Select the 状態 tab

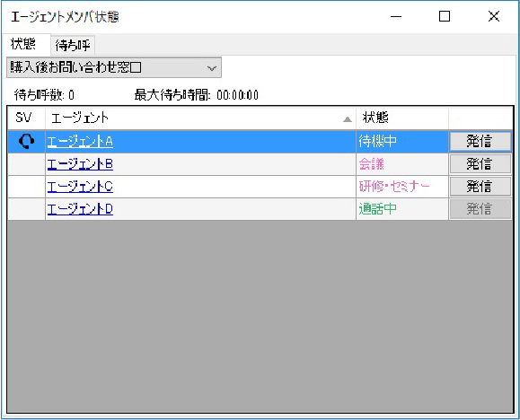point(23,44)
